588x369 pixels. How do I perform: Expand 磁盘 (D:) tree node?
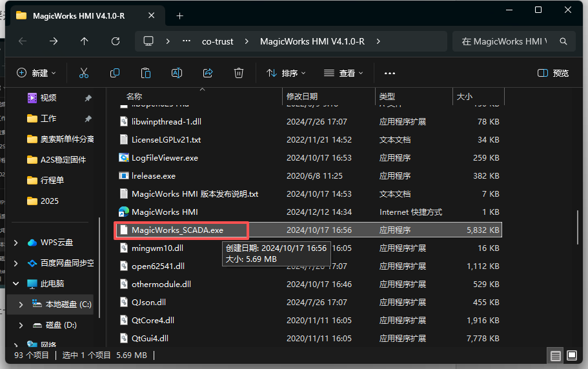21,325
